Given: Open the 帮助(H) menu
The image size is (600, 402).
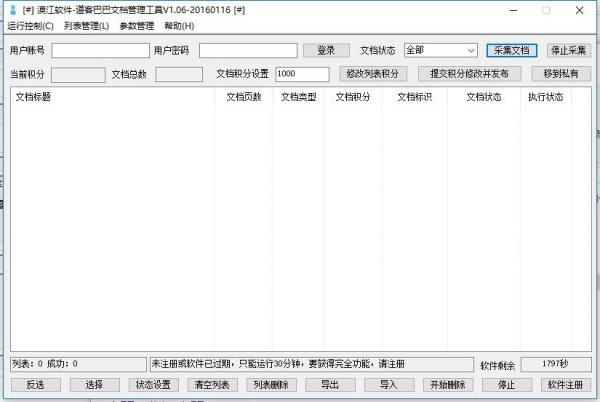Looking at the screenshot, I should click(x=179, y=25).
